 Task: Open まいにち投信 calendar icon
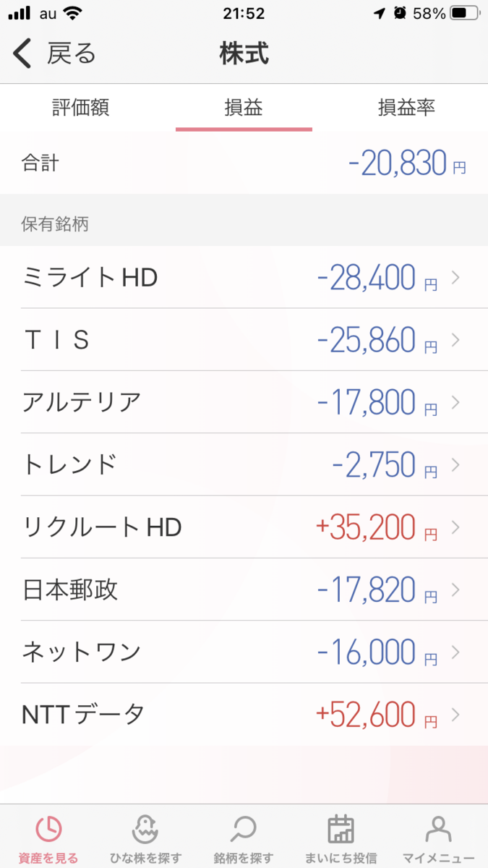341,830
